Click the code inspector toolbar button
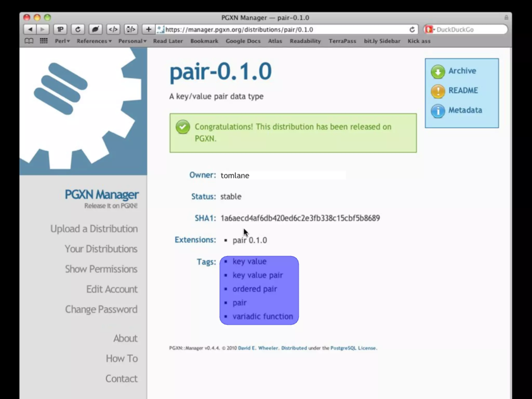Screen dimensions: 532x399 tap(131, 29)
